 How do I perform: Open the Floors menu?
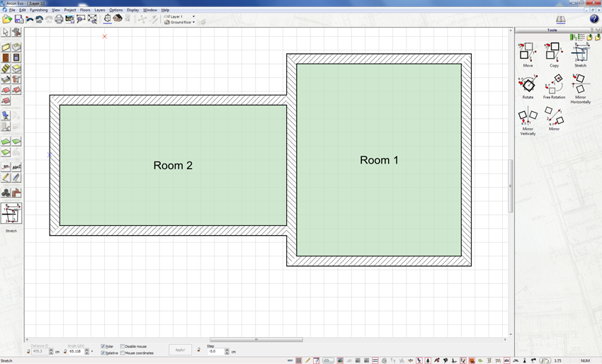pos(85,10)
